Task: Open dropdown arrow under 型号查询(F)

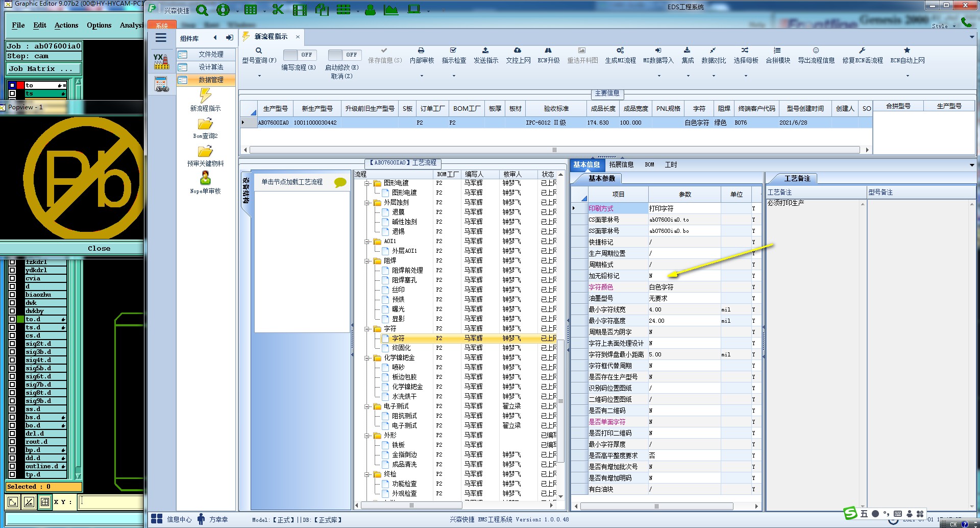Action: 259,76
